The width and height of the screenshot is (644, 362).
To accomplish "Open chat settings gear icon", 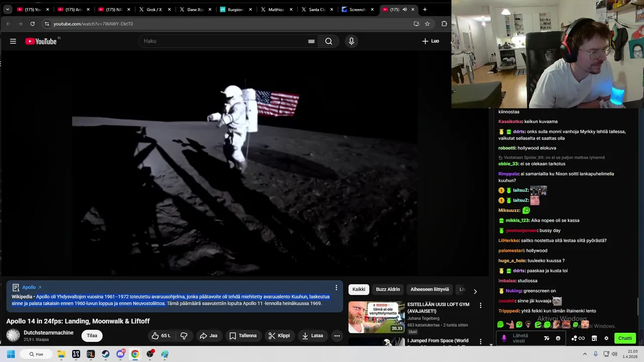I will click(606, 338).
